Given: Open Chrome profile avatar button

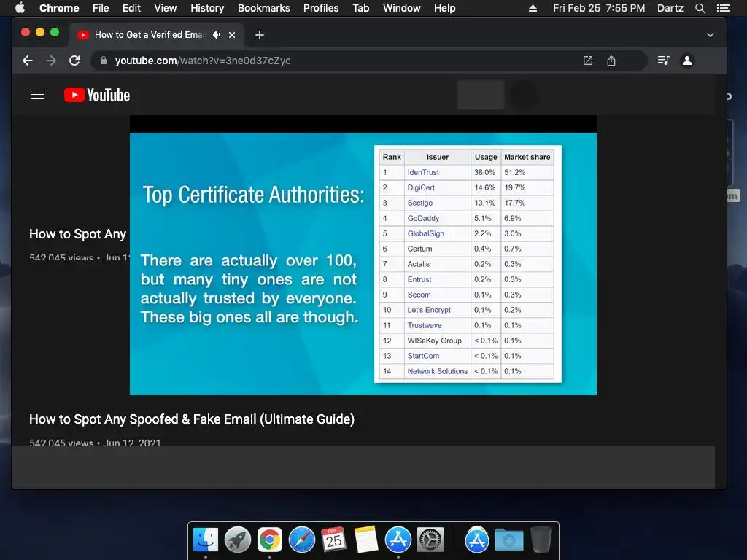Looking at the screenshot, I should coord(687,61).
